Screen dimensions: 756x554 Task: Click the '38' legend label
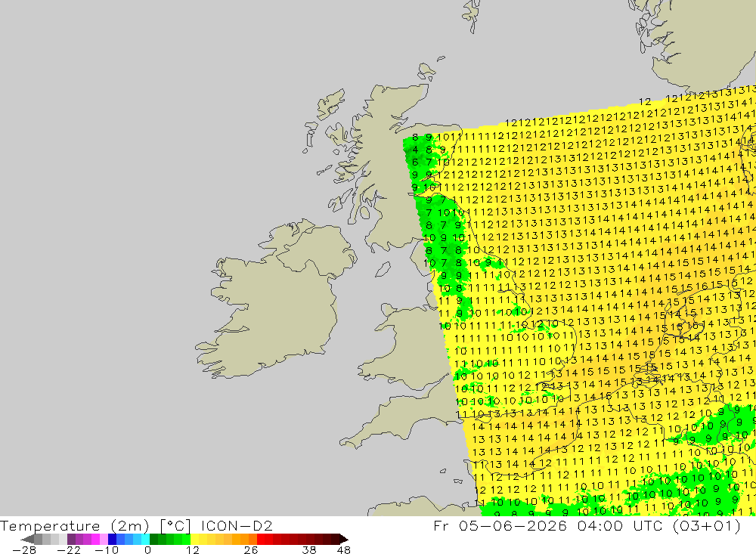click(x=309, y=550)
